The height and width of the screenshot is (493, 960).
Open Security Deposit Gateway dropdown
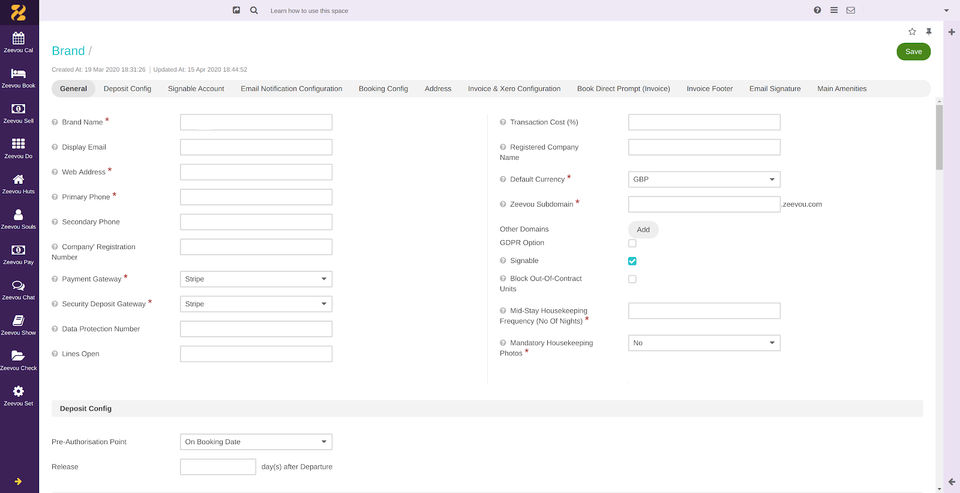[x=256, y=304]
